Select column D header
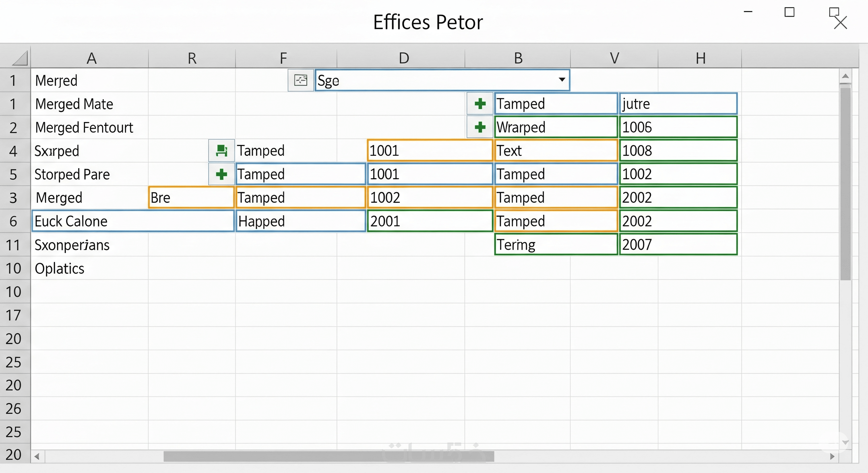This screenshot has height=473, width=868. [x=404, y=58]
